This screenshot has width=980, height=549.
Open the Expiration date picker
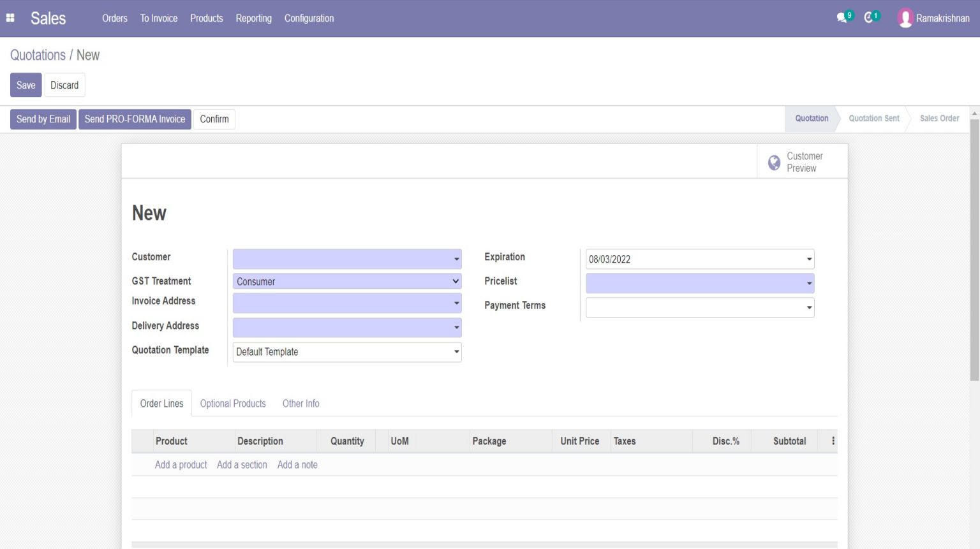click(700, 259)
